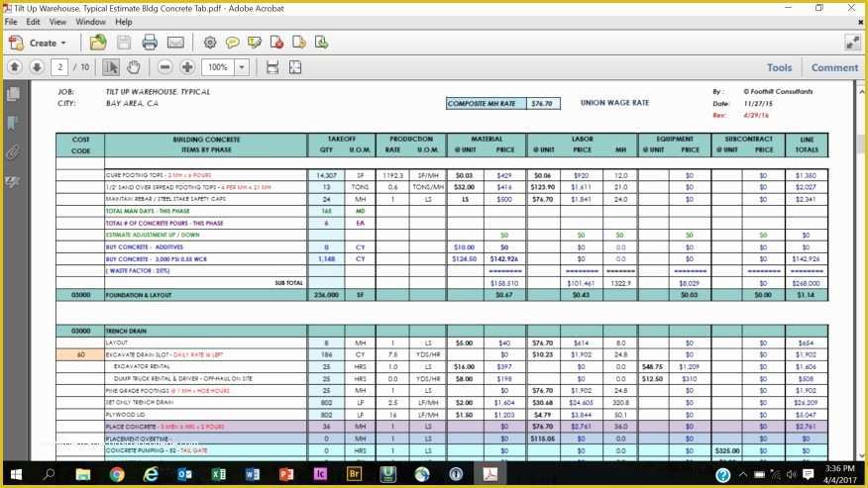The height and width of the screenshot is (488, 868).
Task: Open the Tools pane
Action: point(779,67)
